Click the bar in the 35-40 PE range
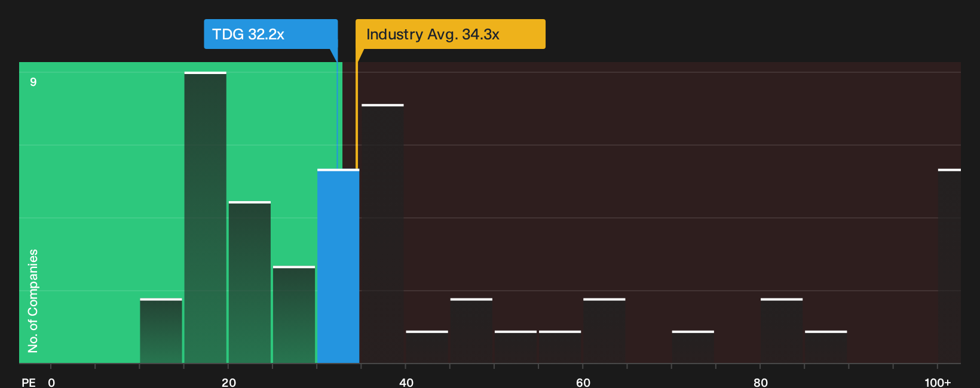980x388 pixels. point(382,234)
